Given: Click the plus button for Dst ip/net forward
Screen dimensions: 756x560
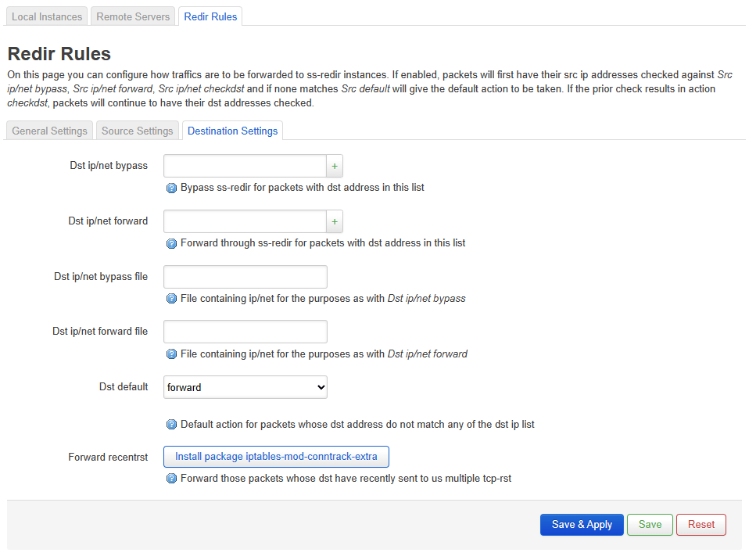Looking at the screenshot, I should click(x=335, y=222).
